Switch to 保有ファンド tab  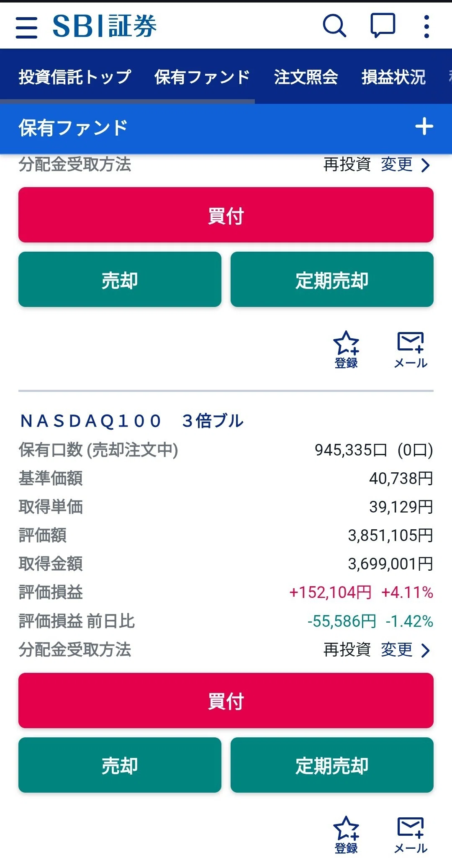(x=202, y=77)
